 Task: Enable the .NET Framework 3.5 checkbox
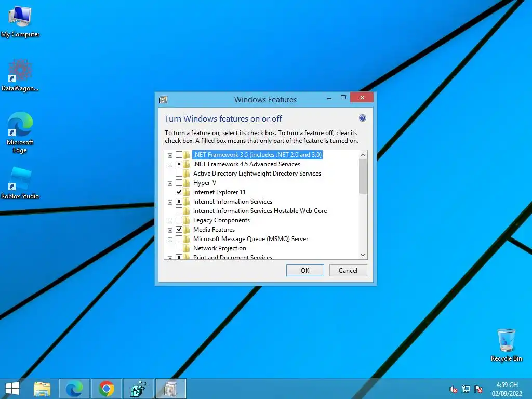click(x=179, y=155)
